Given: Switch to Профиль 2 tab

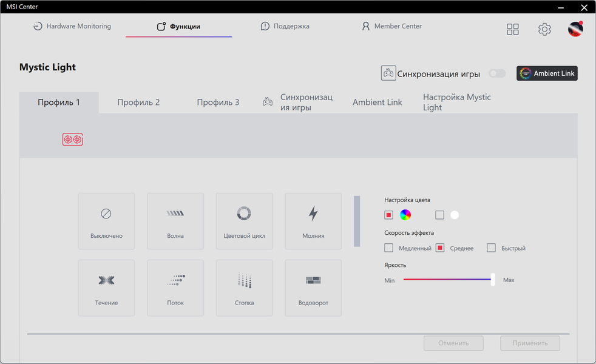Looking at the screenshot, I should [138, 102].
